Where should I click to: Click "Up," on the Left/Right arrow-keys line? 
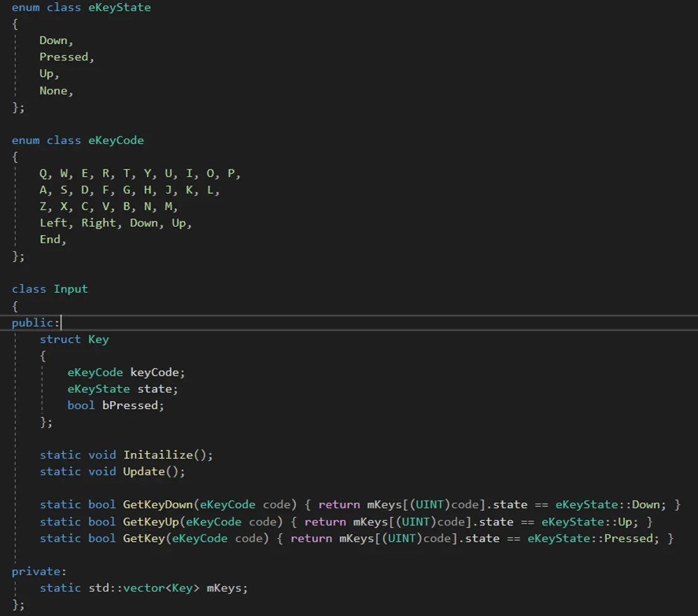tap(182, 223)
